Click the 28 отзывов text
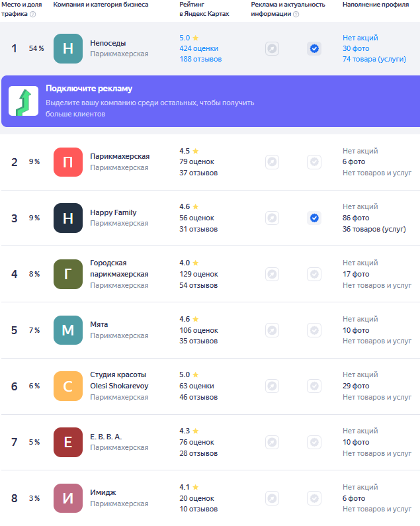 tap(198, 453)
